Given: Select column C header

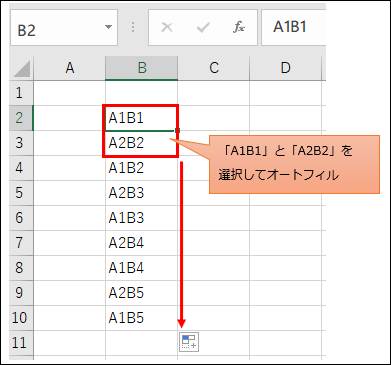Looking at the screenshot, I should click(214, 68).
